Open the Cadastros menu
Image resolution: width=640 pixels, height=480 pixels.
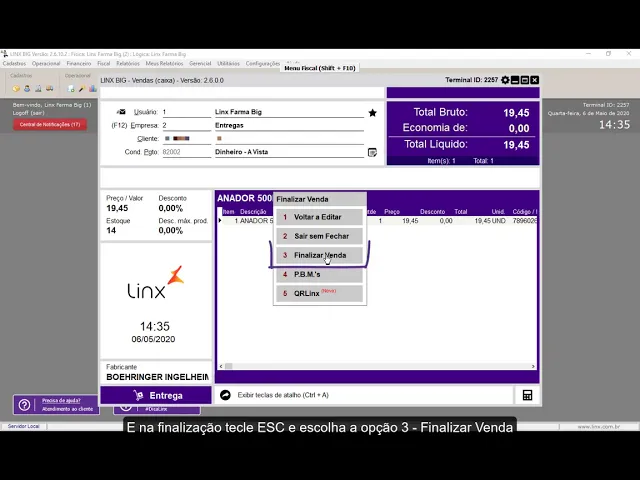[14, 64]
